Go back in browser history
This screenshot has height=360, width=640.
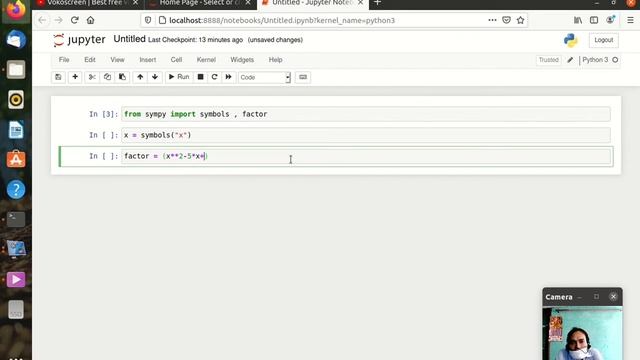tap(42, 20)
